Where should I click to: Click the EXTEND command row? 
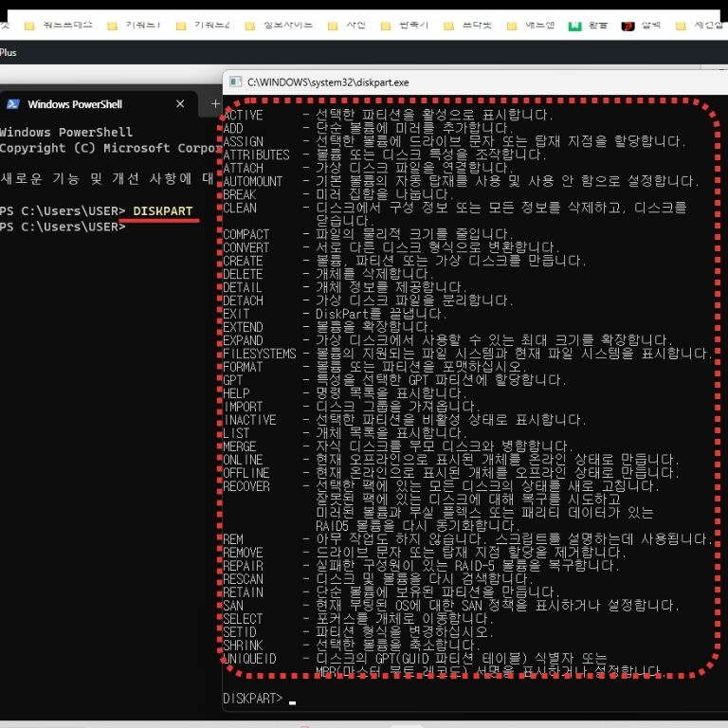point(328,327)
